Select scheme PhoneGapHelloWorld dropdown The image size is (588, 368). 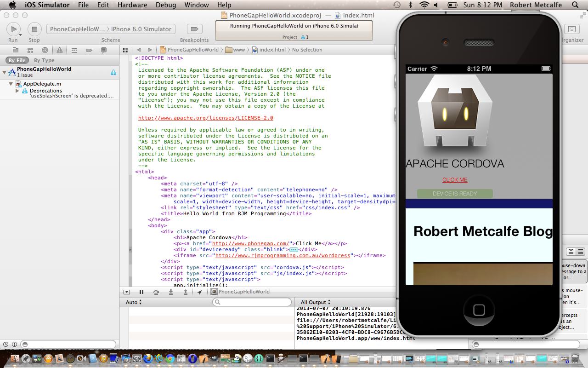(x=77, y=29)
